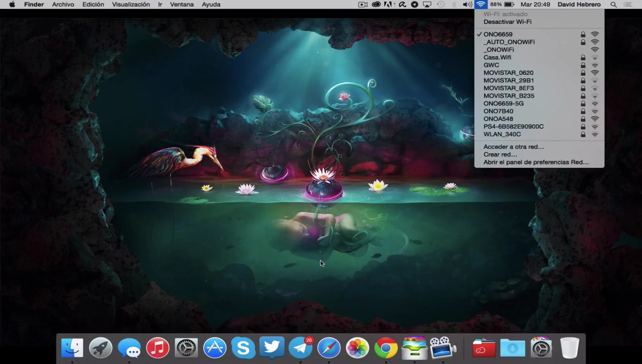Open the Twitter app in Dock

(272, 348)
